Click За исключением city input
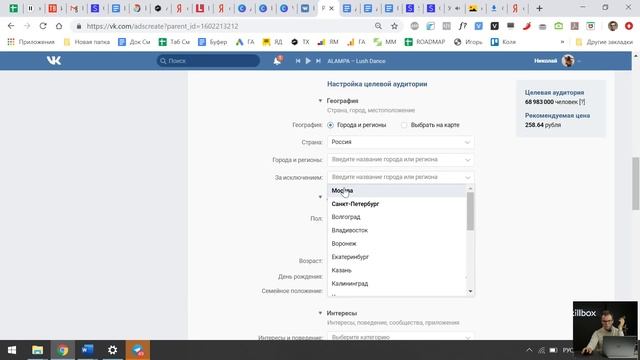The width and height of the screenshot is (640, 360). pos(400,177)
